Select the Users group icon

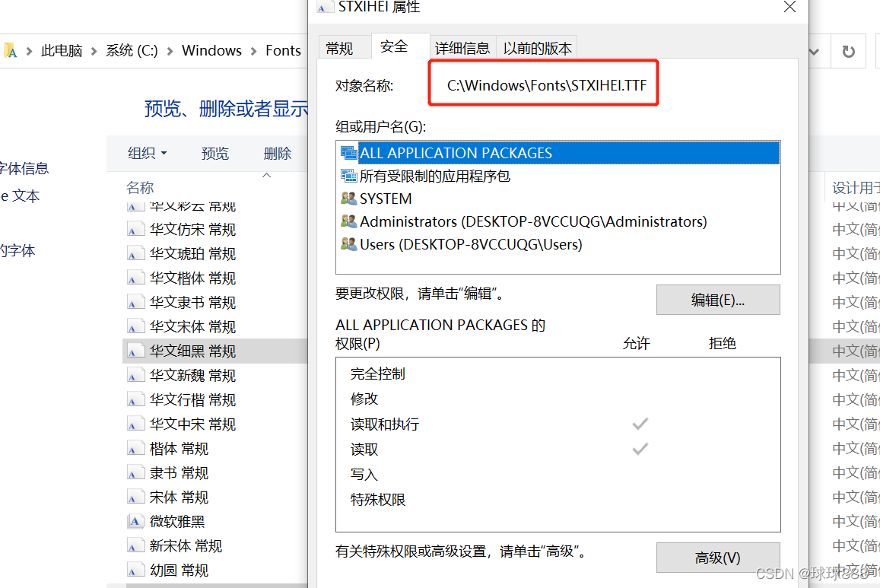(348, 245)
